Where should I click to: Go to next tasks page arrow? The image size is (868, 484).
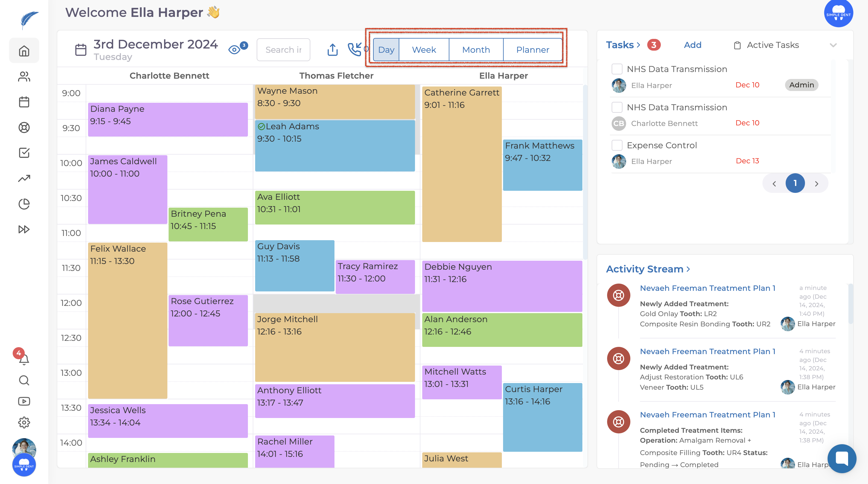[816, 184]
